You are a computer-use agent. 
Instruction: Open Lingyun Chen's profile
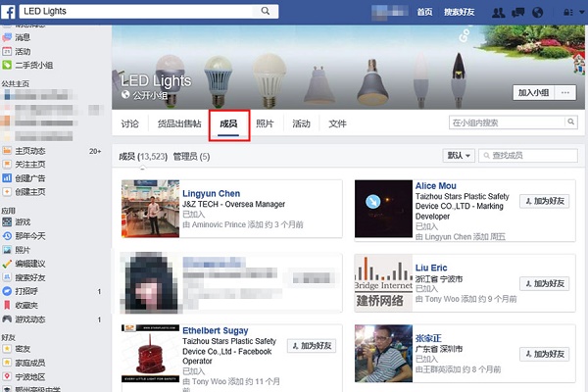click(x=211, y=194)
